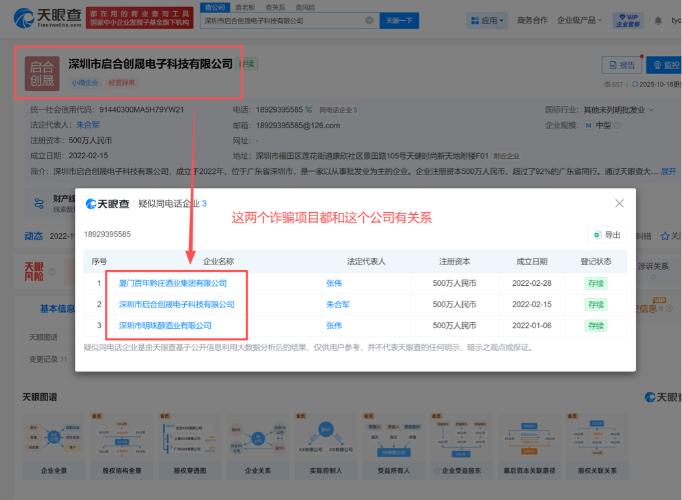Open the 股权结构全景 graph thumbnail
The height and width of the screenshot is (500, 682).
pos(122,446)
